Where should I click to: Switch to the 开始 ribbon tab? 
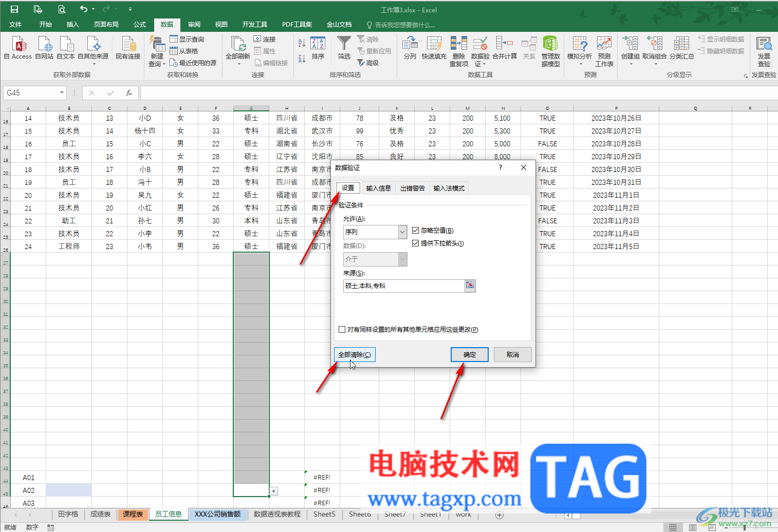tap(46, 25)
